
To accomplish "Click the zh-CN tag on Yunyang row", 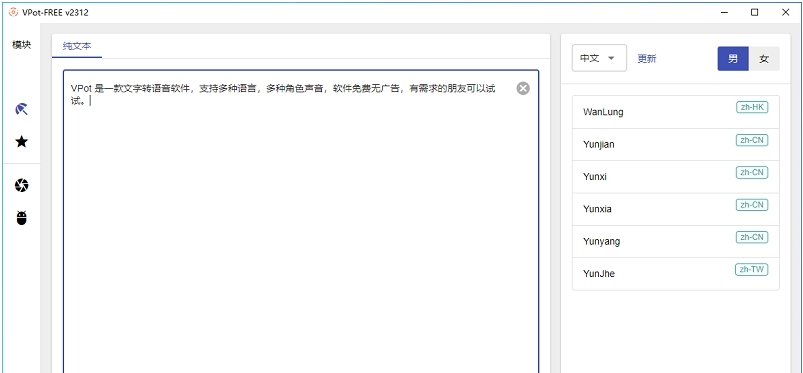I will 752,237.
